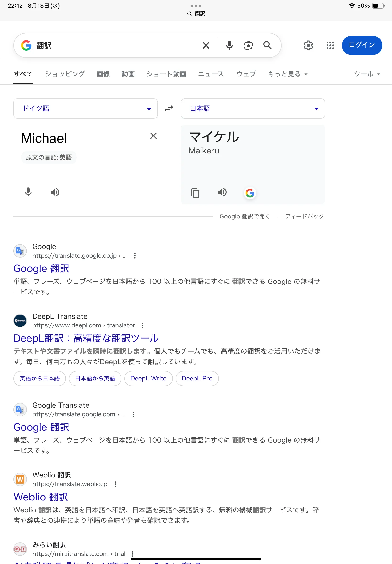Click the translate.google.co.jp result favicon
Image resolution: width=392 pixels, height=564 pixels.
20,251
